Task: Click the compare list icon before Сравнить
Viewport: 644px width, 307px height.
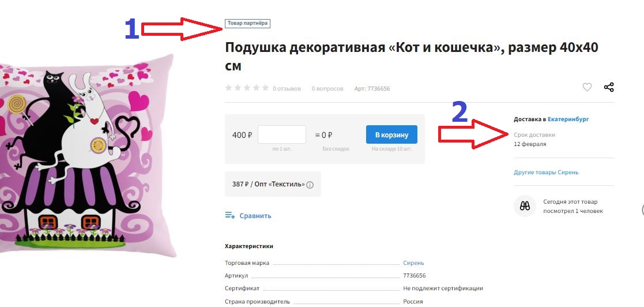Action: click(x=230, y=215)
